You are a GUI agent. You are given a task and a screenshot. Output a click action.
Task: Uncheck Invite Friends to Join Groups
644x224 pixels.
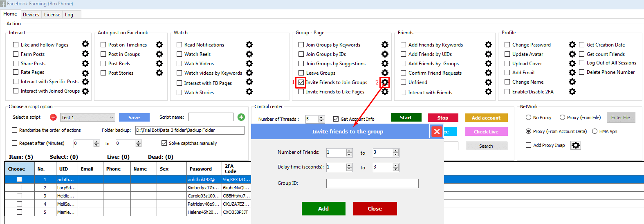(301, 82)
